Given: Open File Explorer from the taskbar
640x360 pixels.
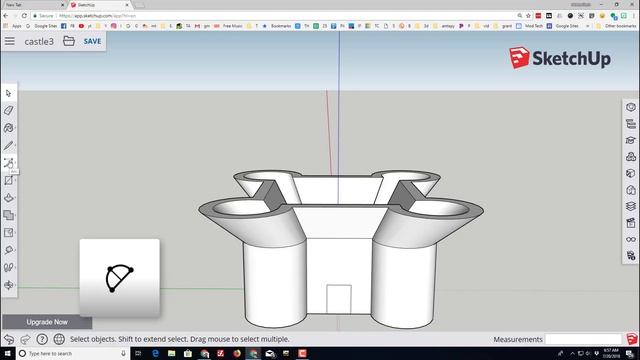Looking at the screenshot, I should (x=171, y=353).
